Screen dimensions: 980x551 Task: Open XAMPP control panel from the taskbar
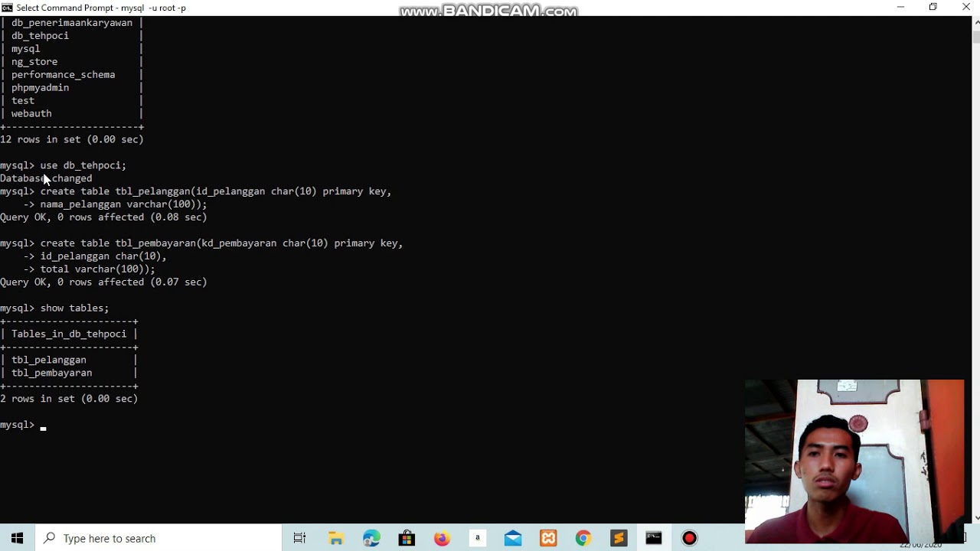548,538
